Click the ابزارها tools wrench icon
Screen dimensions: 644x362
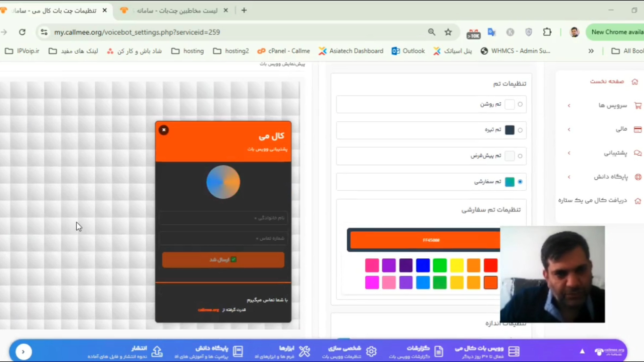coord(304,351)
